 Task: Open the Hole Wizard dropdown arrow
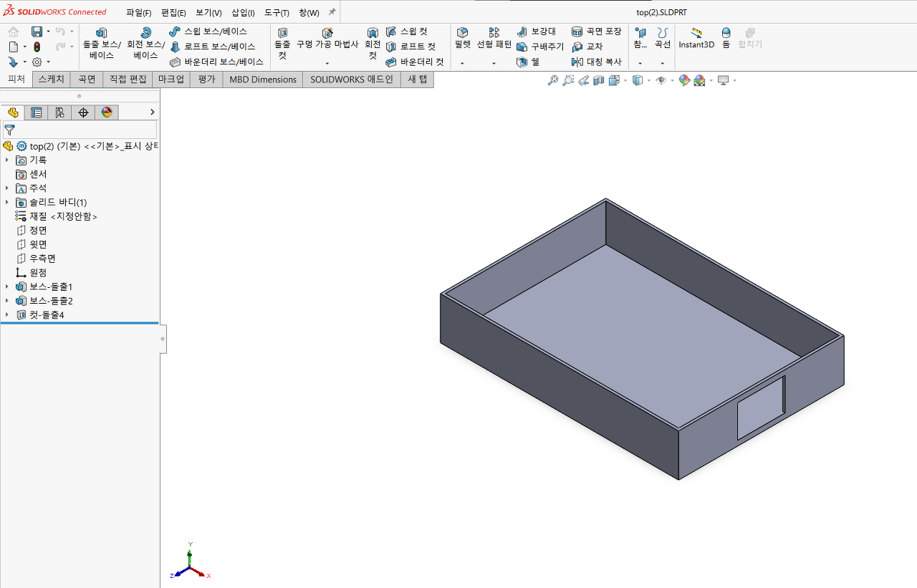click(327, 63)
